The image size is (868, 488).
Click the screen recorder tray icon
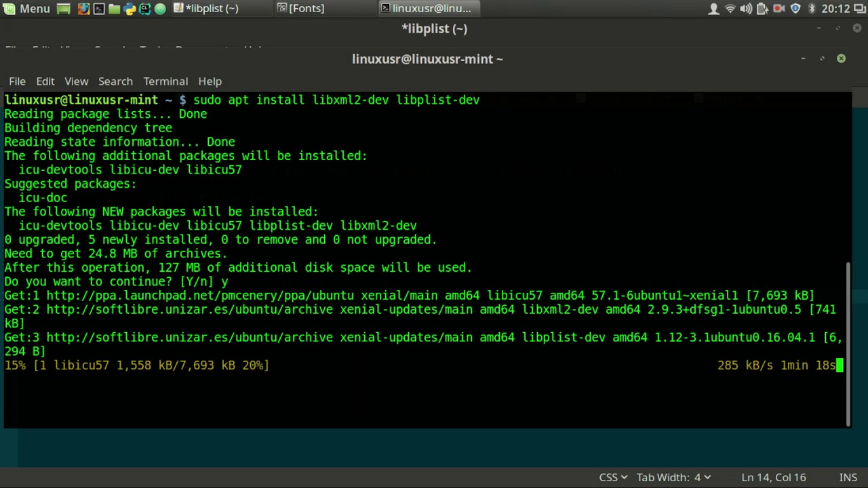(x=778, y=9)
